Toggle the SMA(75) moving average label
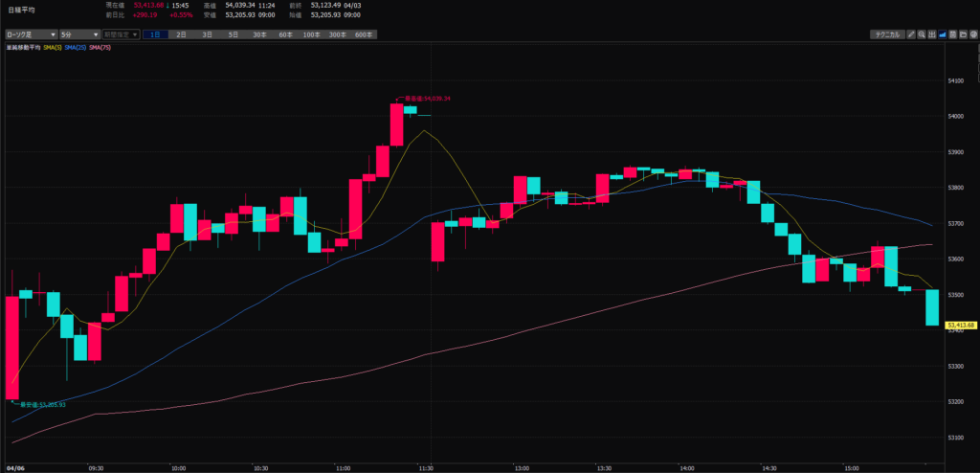 click(100, 47)
